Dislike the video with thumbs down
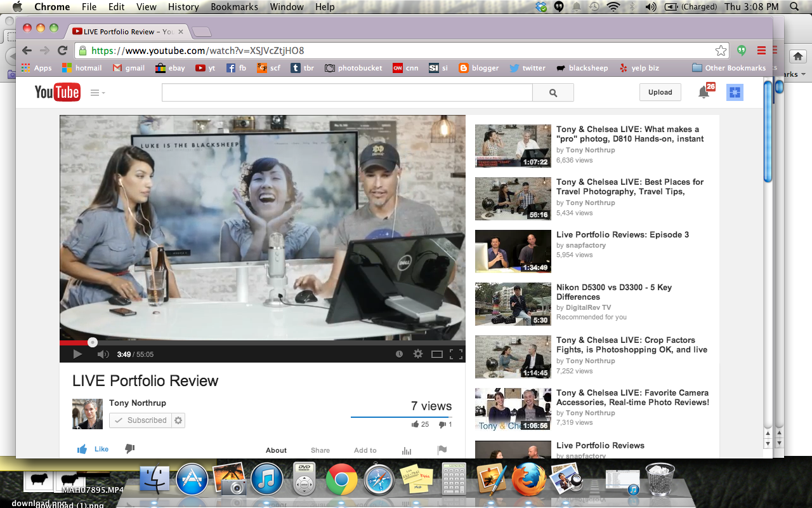This screenshot has width=812, height=508. point(130,449)
